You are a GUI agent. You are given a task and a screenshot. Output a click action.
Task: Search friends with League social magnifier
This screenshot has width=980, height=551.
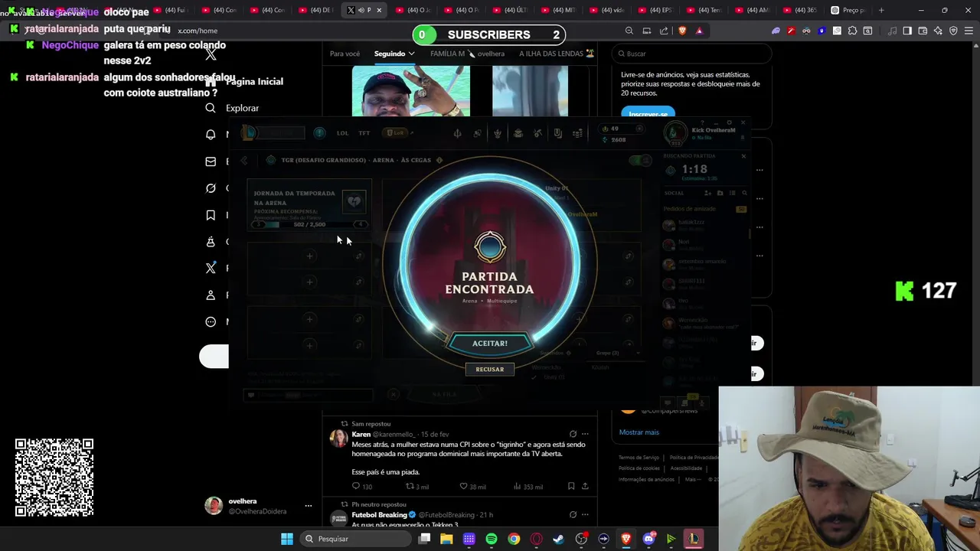click(x=744, y=193)
